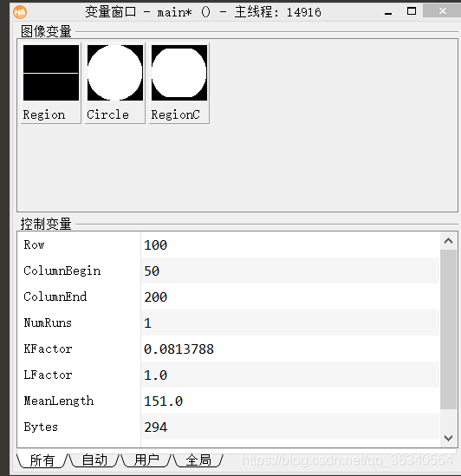Viewport: 461px width, 476px height.
Task: Select the ColumnBegin variable name
Action: pyautogui.click(x=62, y=271)
